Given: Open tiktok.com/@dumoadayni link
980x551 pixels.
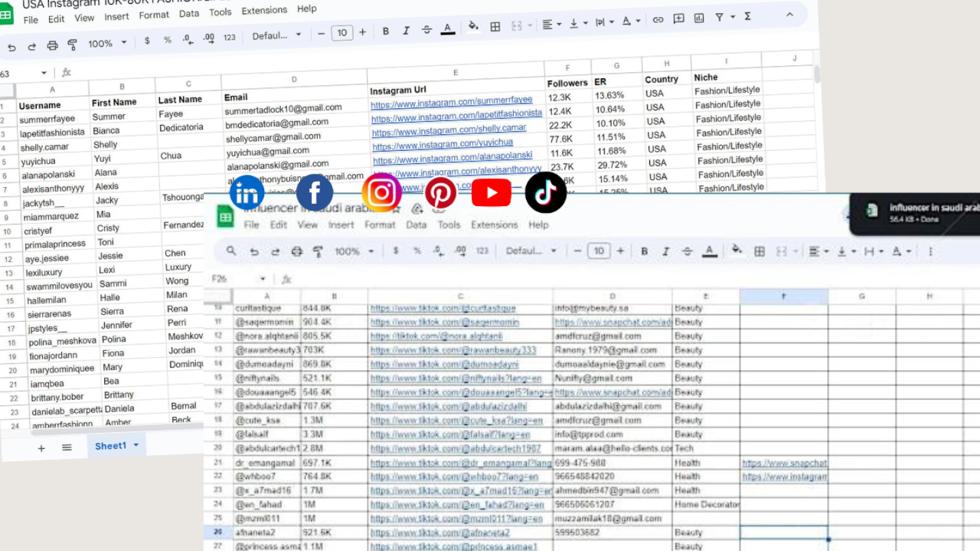Looking at the screenshot, I should [x=445, y=364].
